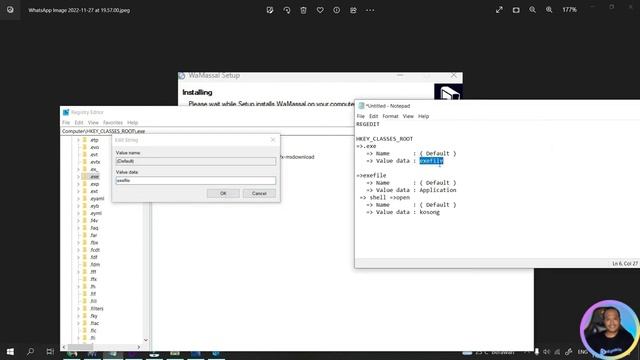Viewport: 640px width, 360px height.
Task: Open file info with the circled-i icon
Action: (x=336, y=10)
